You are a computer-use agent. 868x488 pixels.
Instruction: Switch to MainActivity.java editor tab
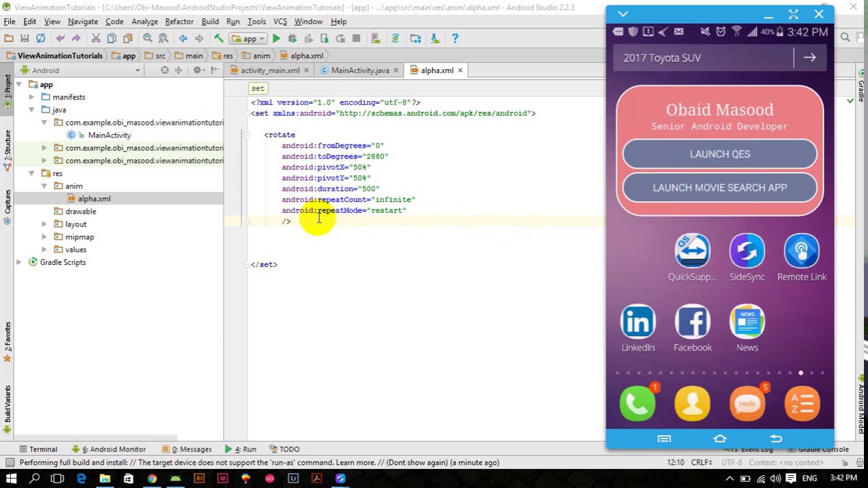[x=360, y=70]
